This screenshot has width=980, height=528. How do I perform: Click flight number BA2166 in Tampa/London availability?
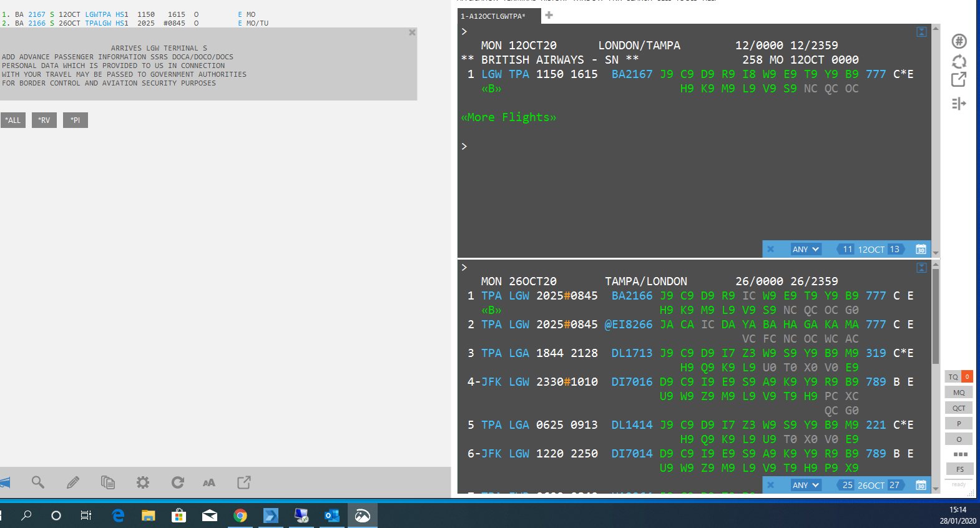(x=632, y=296)
